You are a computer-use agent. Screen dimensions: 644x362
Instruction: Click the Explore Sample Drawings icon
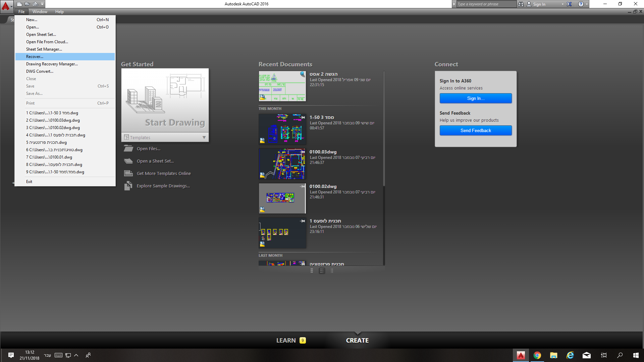pos(128,186)
